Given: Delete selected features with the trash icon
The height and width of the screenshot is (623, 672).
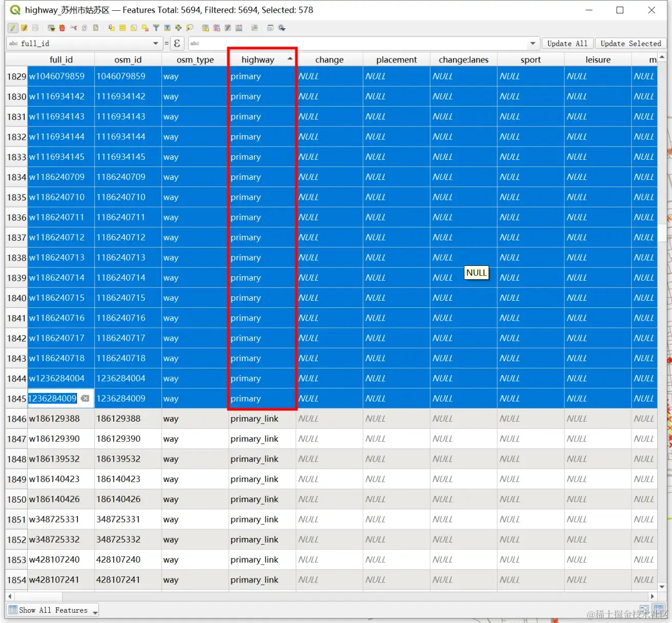Looking at the screenshot, I should [x=62, y=28].
